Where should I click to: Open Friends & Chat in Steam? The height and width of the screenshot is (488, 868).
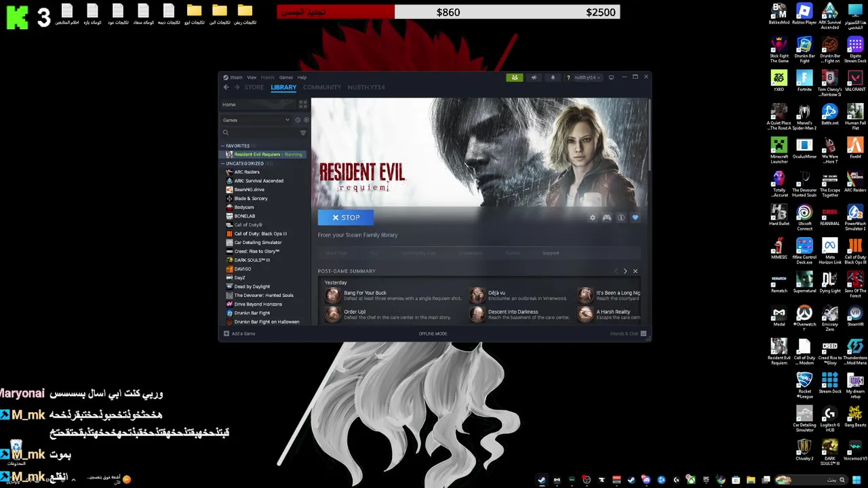point(629,333)
